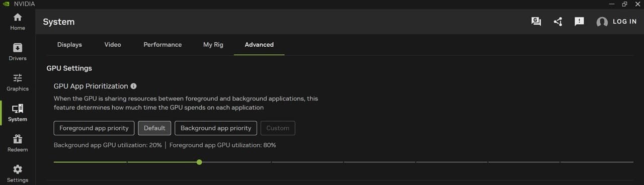Viewport: 644px width, 185px height.
Task: Open the Graphics section
Action: click(x=18, y=82)
